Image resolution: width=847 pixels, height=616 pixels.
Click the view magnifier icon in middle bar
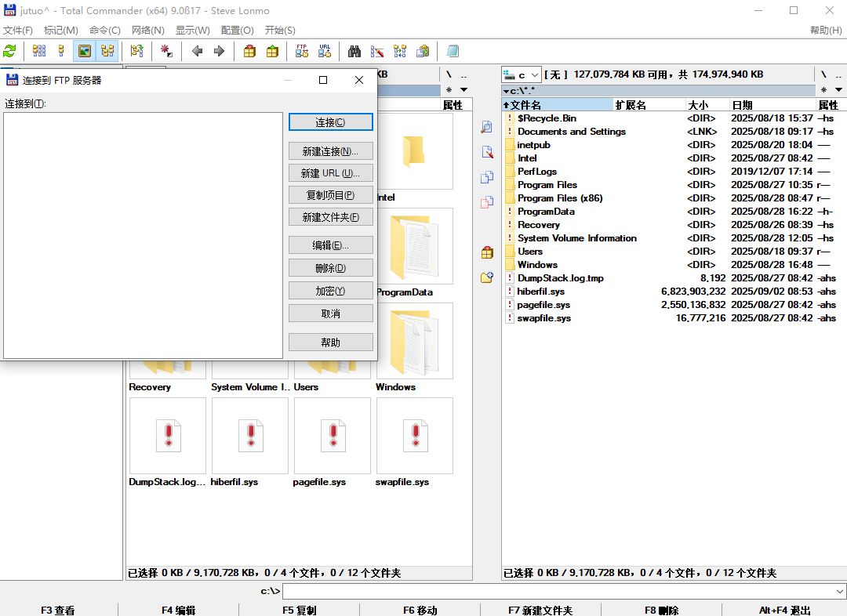tap(487, 127)
